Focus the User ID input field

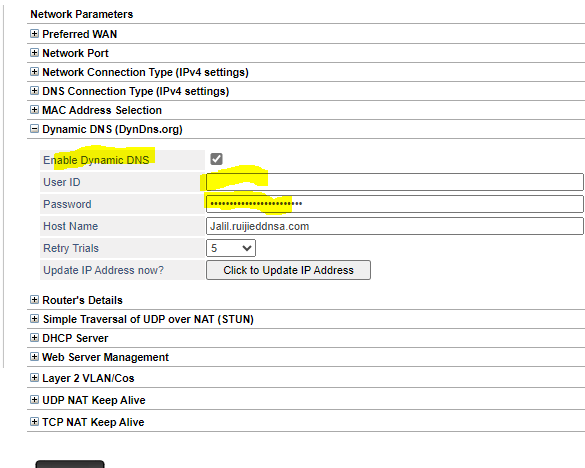[x=395, y=182]
